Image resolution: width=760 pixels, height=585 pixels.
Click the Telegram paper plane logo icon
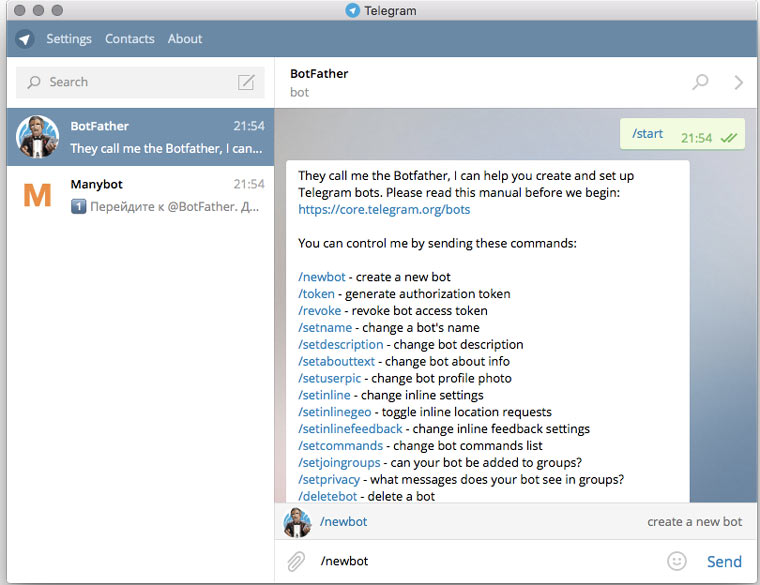click(x=24, y=39)
